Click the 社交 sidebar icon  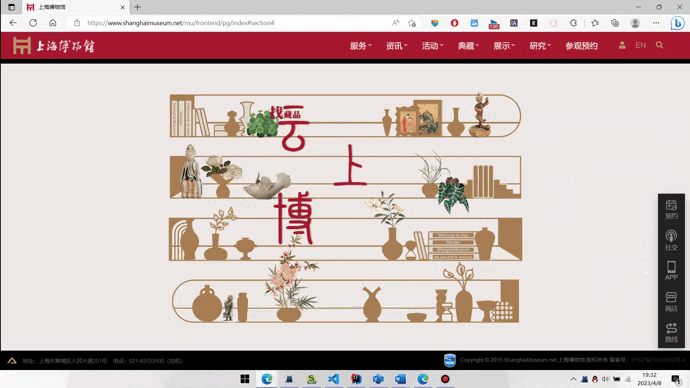(671, 240)
